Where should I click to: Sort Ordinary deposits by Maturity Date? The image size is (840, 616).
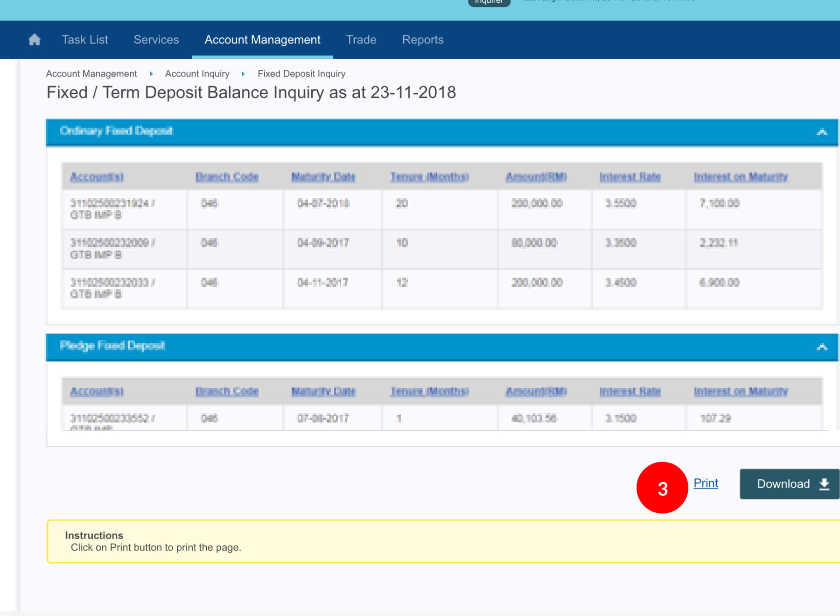click(323, 177)
